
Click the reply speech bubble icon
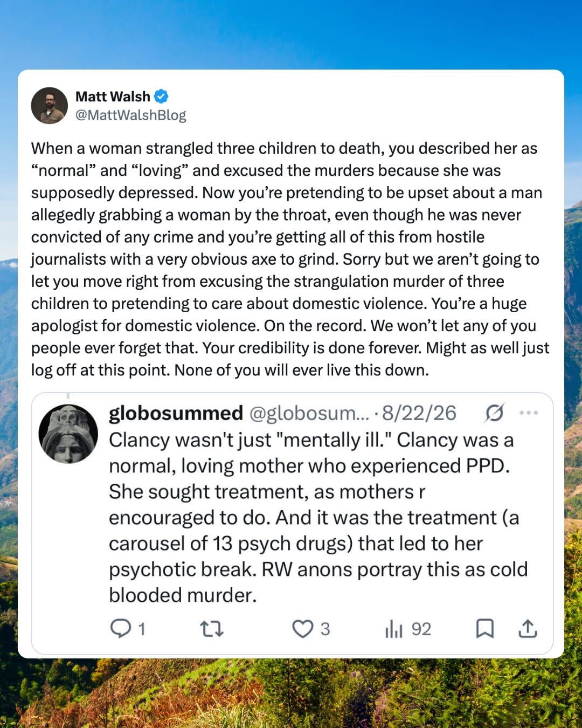(x=120, y=629)
